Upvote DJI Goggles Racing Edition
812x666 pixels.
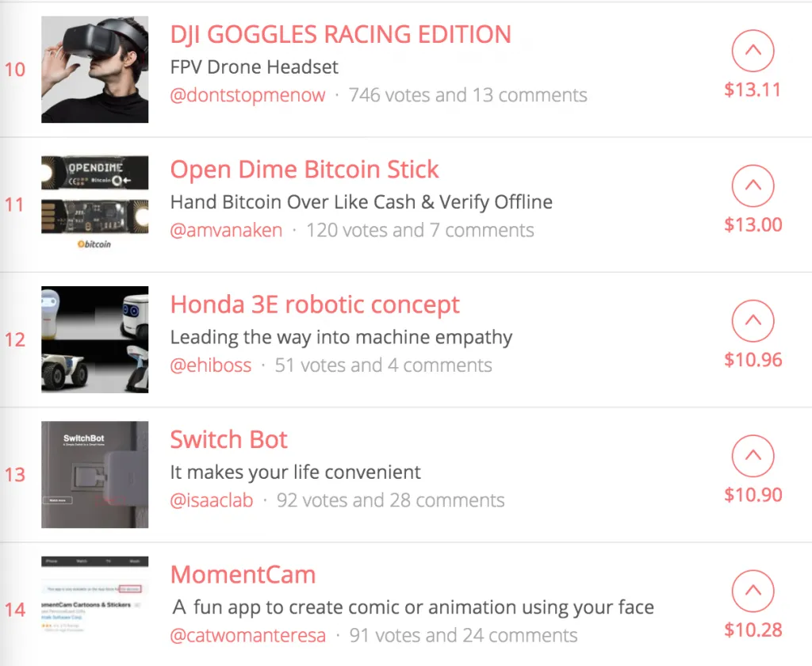coord(753,51)
